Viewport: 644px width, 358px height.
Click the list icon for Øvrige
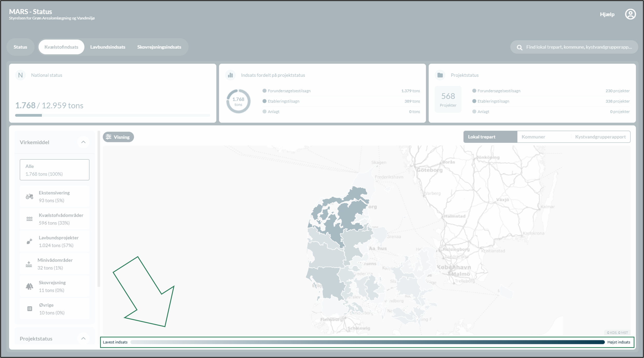point(30,309)
